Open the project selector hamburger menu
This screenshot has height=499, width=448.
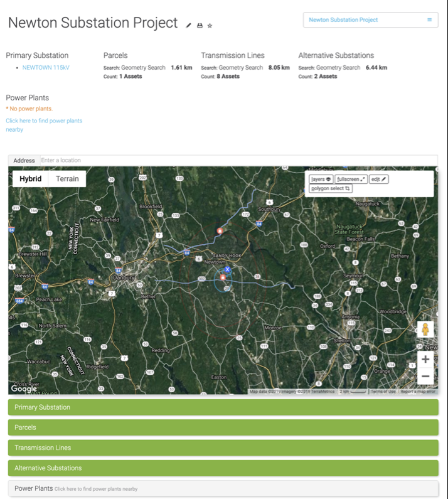pyautogui.click(x=429, y=20)
